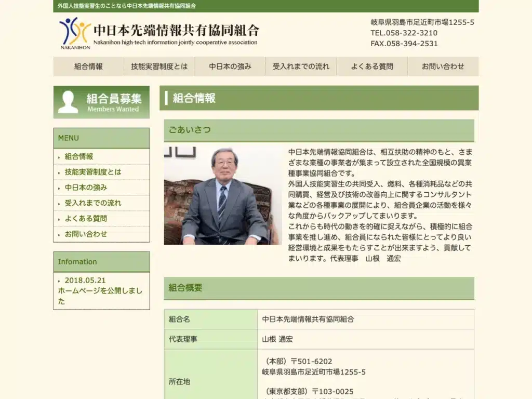
Task: Open 組合情報 in the top navigation bar
Action: pyautogui.click(x=88, y=66)
